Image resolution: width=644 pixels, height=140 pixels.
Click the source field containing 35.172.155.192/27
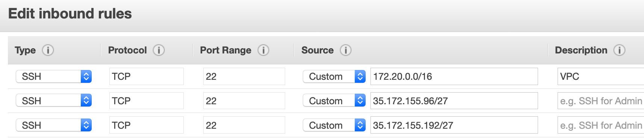[x=454, y=125]
